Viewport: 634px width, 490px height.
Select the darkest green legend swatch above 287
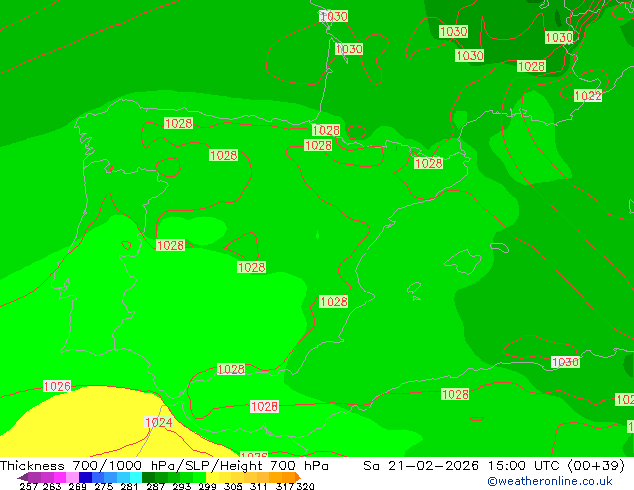pyautogui.click(x=148, y=477)
